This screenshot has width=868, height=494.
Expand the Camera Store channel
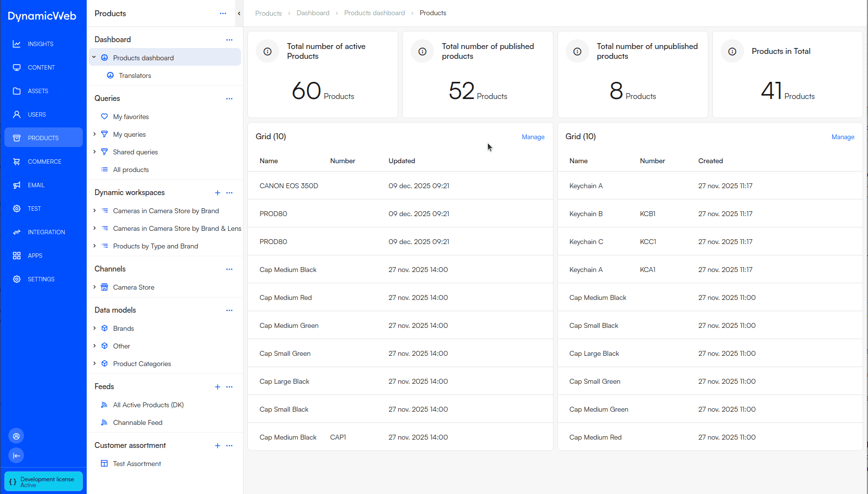tap(95, 287)
